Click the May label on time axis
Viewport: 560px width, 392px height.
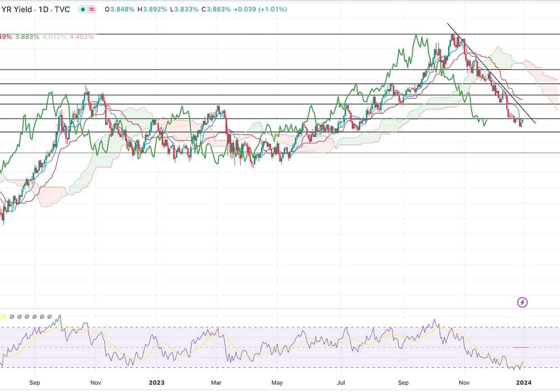(277, 383)
